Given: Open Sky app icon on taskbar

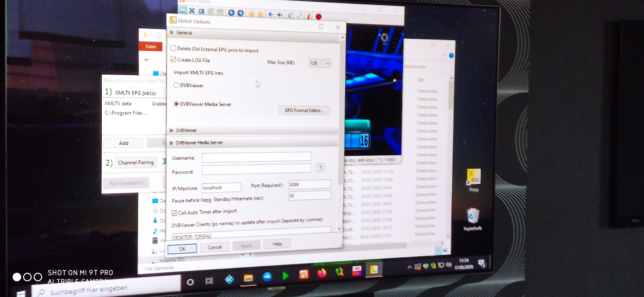Looking at the screenshot, I should click(357, 271).
